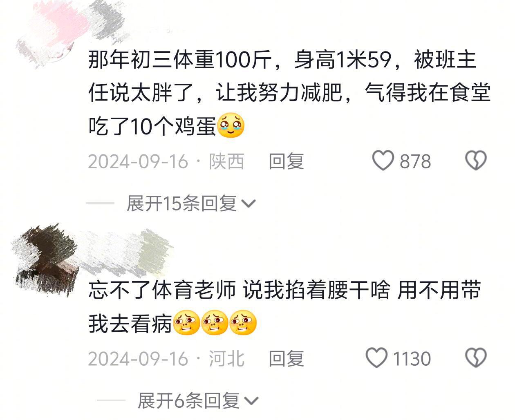Reply to the 河北 comment via 回复
The height and width of the screenshot is (420, 515).
(287, 358)
